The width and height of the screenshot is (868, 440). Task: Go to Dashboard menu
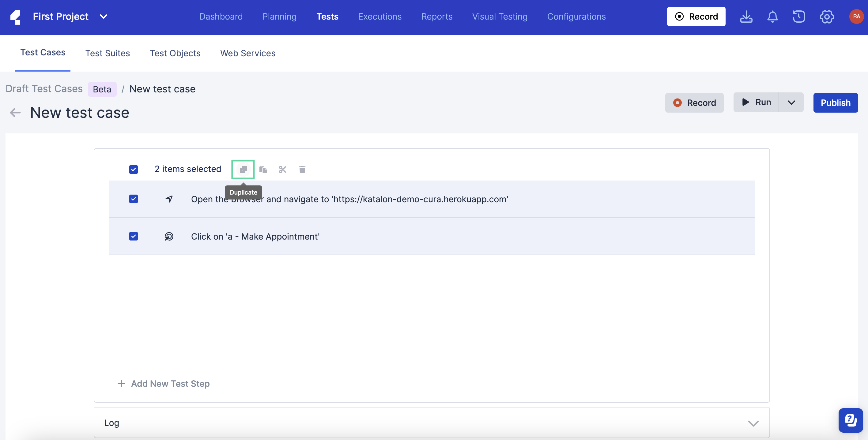[x=221, y=17]
